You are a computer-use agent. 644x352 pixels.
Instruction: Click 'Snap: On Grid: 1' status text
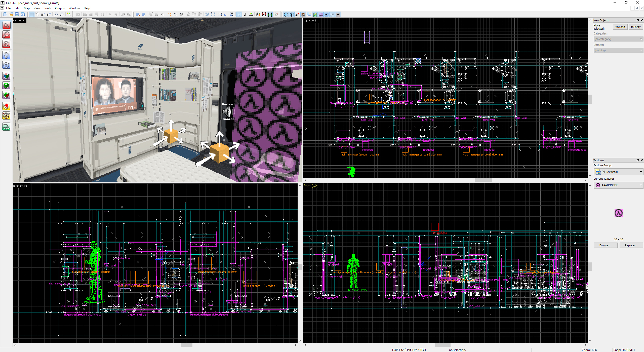coord(624,350)
